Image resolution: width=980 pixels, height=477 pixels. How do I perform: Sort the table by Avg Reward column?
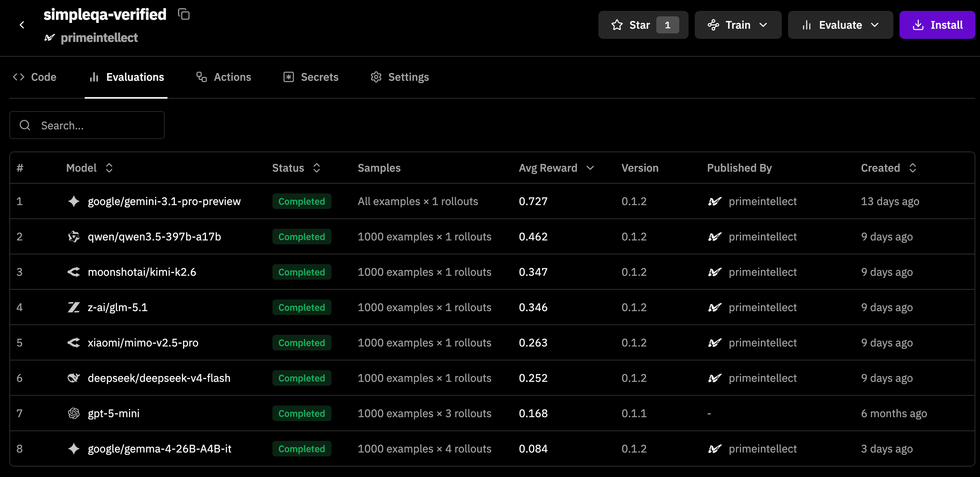[x=556, y=168]
